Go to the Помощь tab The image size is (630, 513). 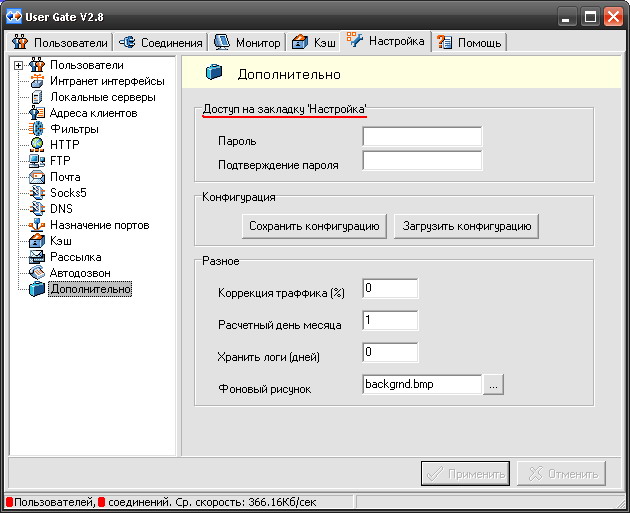point(471,42)
